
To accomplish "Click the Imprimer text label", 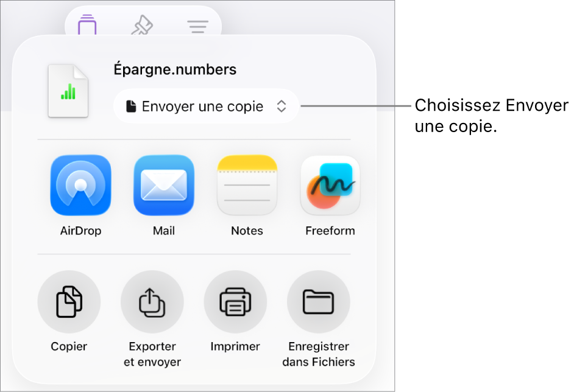I will (x=235, y=346).
